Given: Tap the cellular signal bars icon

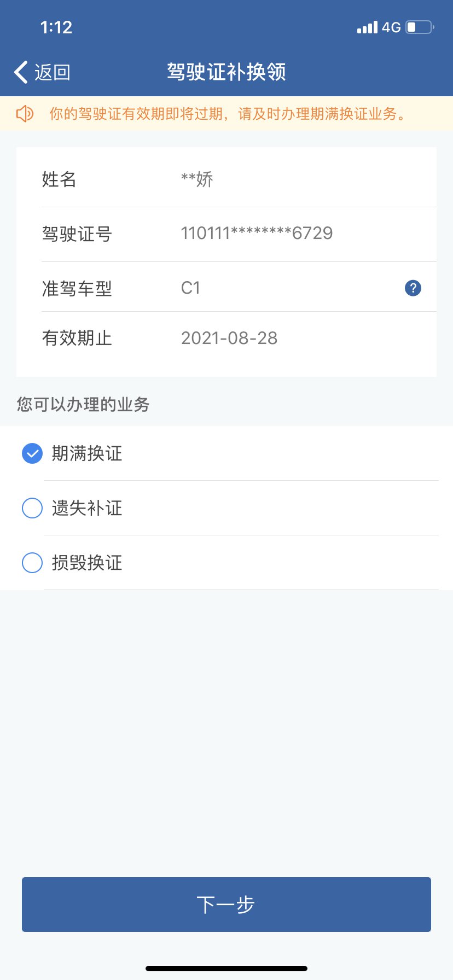Looking at the screenshot, I should (x=367, y=27).
